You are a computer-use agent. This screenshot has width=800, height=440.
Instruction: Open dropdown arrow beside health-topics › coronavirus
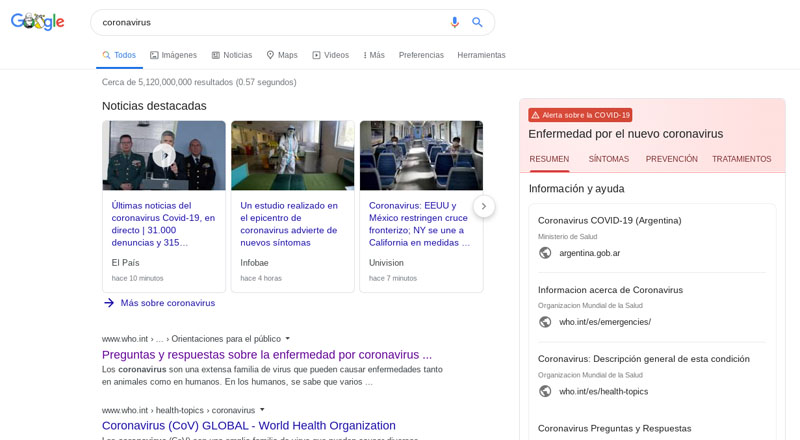click(x=263, y=409)
